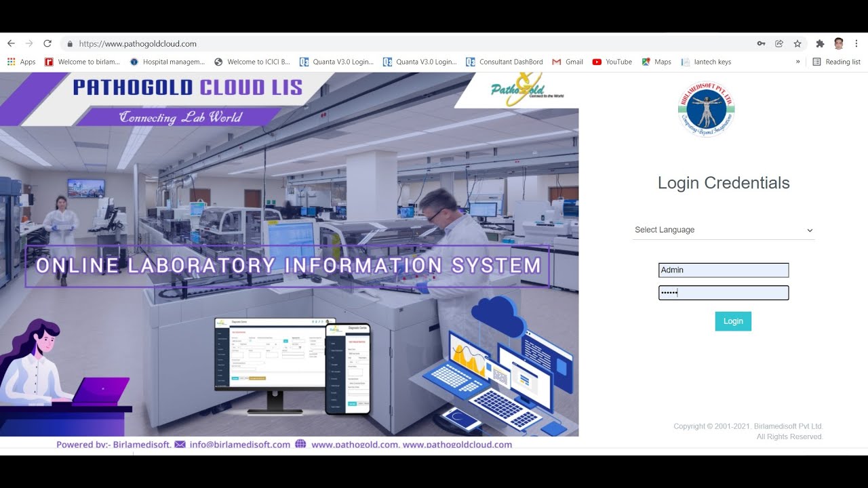Open the first 'Quanta V3.0 Login...' bookmark
Screen dimensions: 868x488
(336, 62)
